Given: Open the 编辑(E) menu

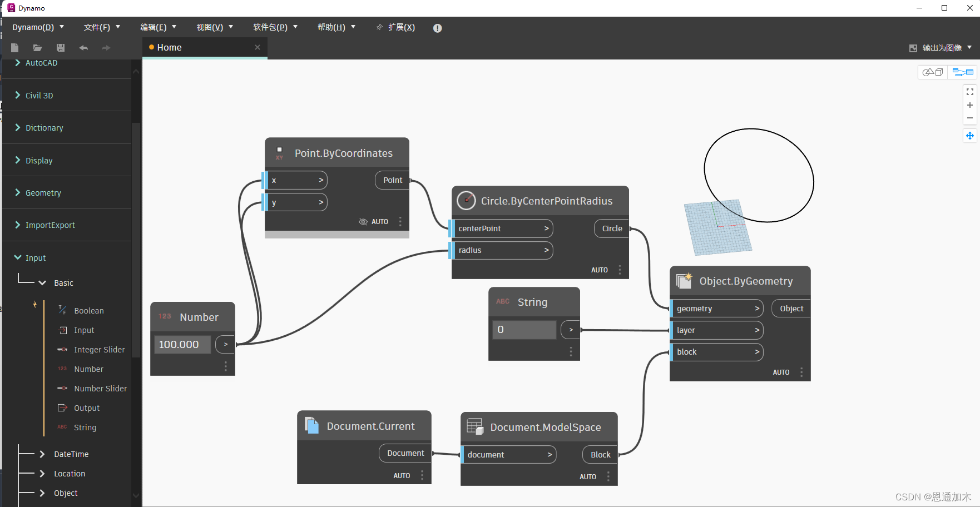Looking at the screenshot, I should tap(159, 27).
